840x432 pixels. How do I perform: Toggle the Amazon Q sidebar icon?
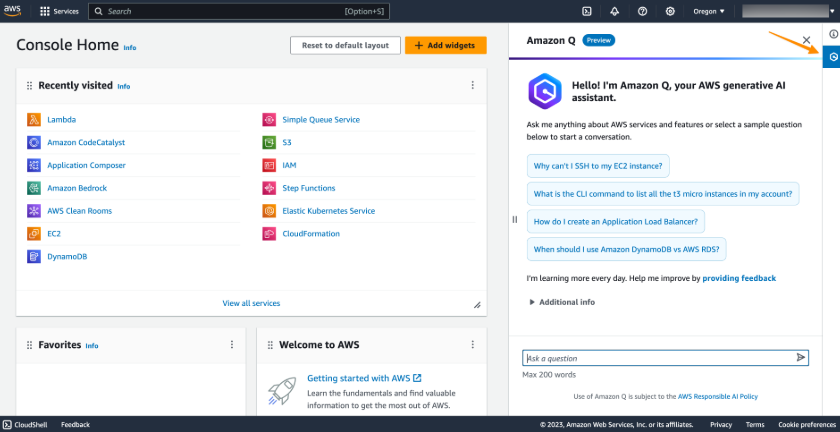tap(832, 56)
